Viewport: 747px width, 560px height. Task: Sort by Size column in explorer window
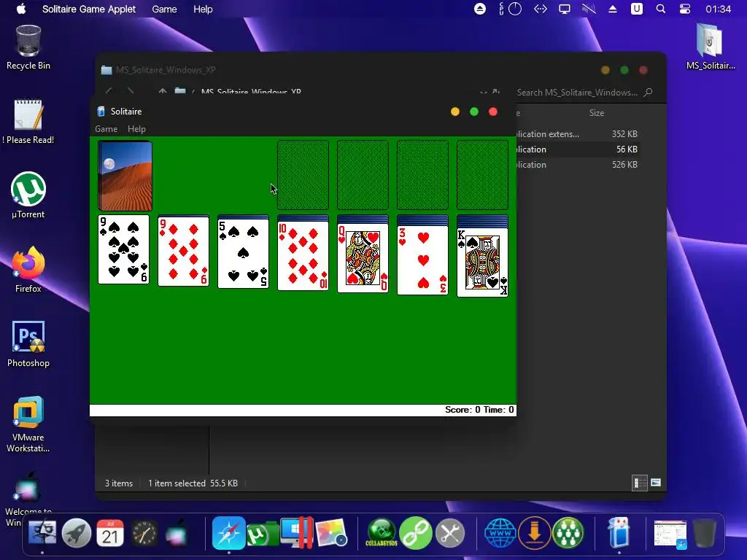point(597,113)
